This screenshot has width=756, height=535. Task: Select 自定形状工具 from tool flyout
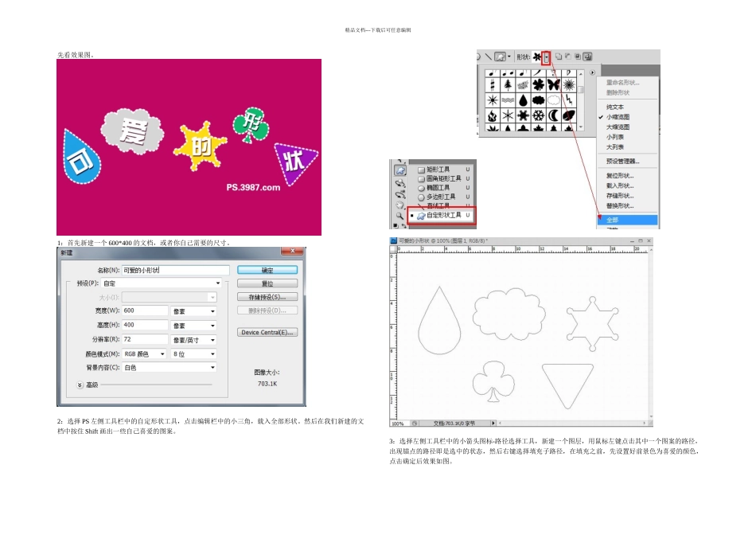point(441,215)
